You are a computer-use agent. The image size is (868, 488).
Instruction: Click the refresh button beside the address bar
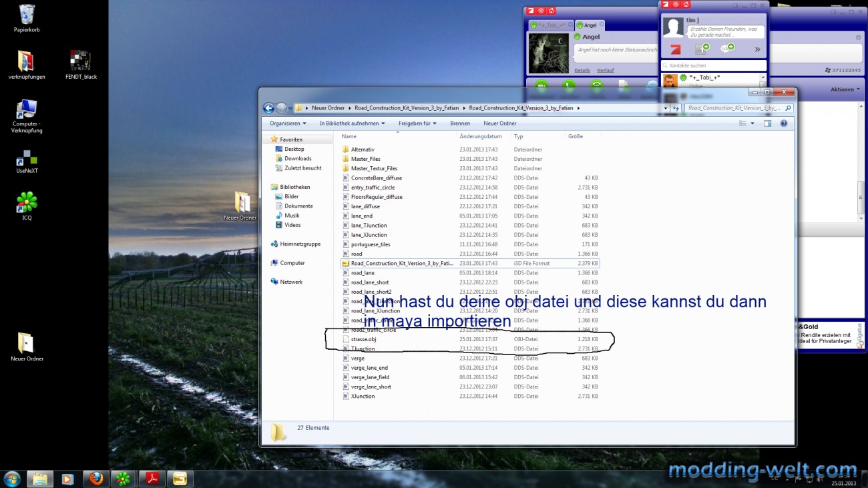click(676, 108)
